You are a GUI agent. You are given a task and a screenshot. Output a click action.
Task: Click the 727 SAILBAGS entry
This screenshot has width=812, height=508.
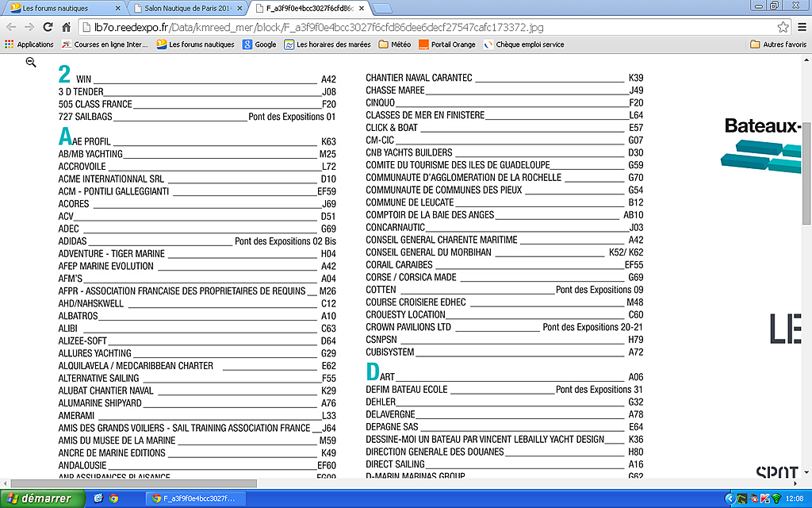pyautogui.click(x=197, y=117)
